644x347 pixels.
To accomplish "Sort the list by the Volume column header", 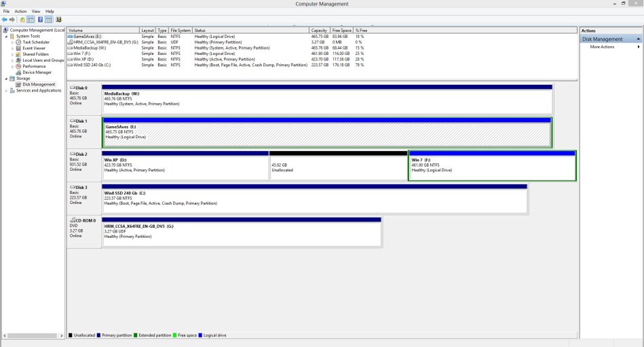I will click(103, 30).
